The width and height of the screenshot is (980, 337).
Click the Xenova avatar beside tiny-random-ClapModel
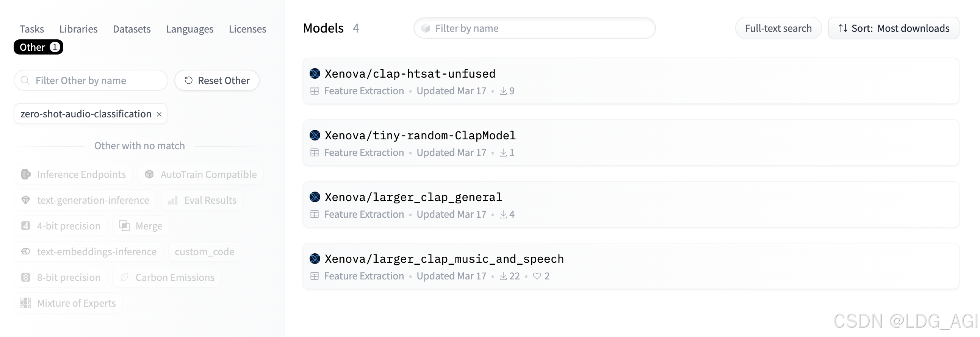[315, 135]
